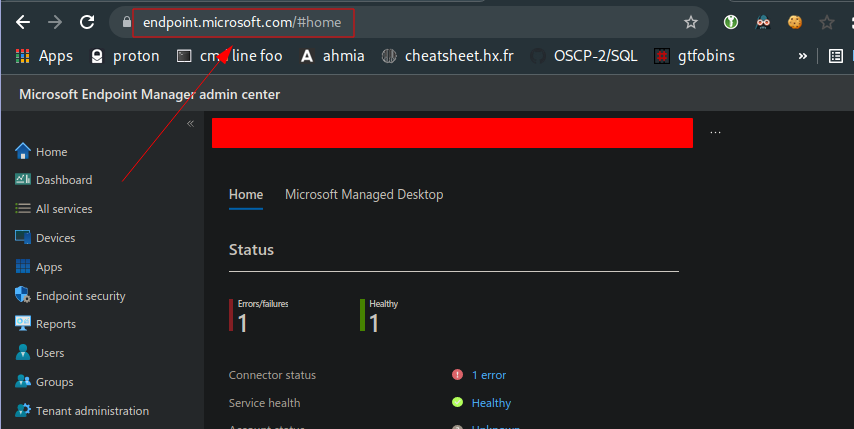Click the Status section heading
This screenshot has height=429, width=854.
pos(251,250)
